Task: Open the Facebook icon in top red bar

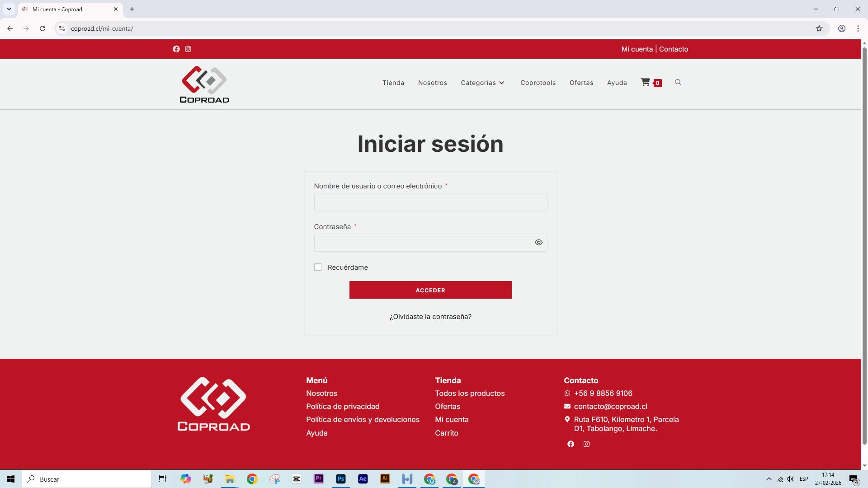Action: pyautogui.click(x=176, y=49)
